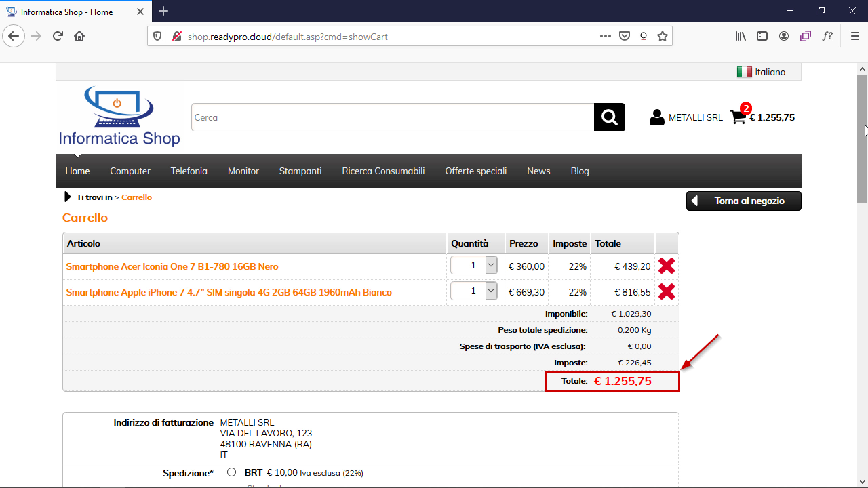
Task: Click the Imponibile value € 1.029,30
Action: point(631,314)
